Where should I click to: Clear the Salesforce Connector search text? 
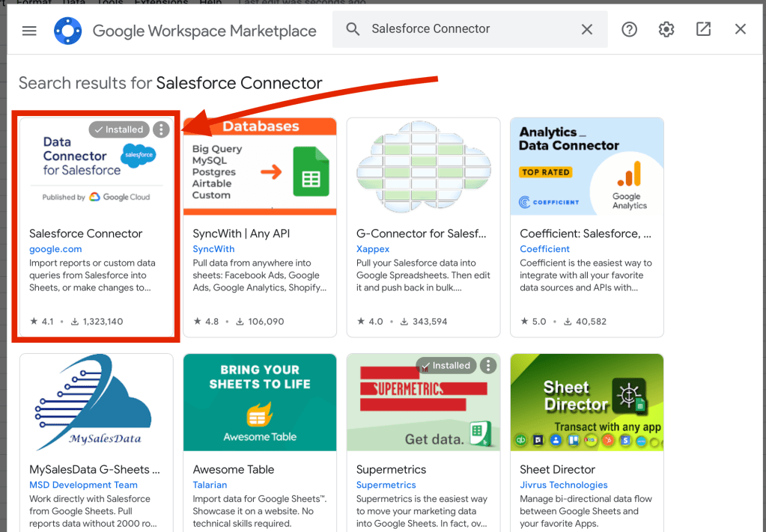point(587,29)
